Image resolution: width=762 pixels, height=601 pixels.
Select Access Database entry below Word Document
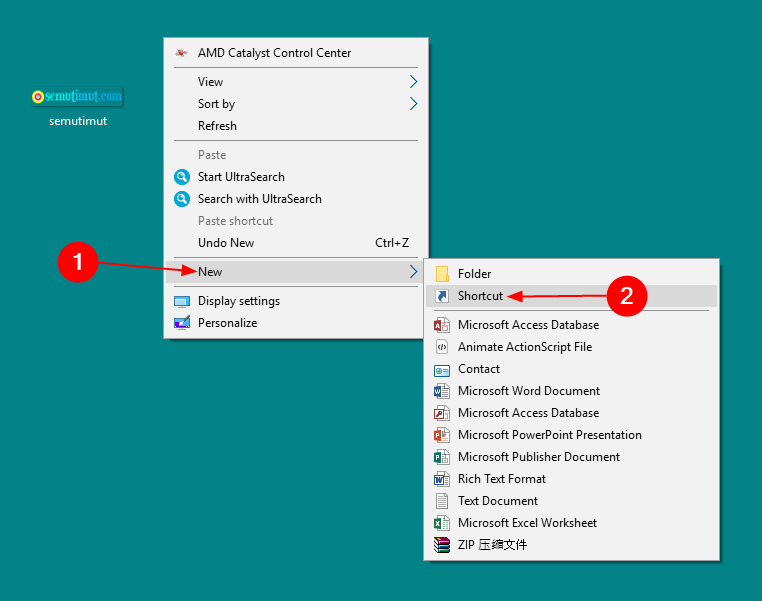click(572, 413)
